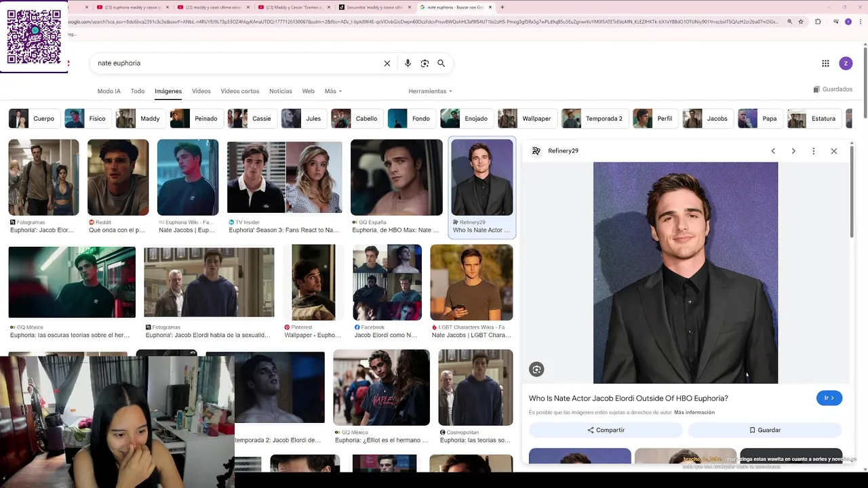Viewport: 868px width, 488px height.
Task: Filter images by Cabello chip
Action: click(357, 119)
